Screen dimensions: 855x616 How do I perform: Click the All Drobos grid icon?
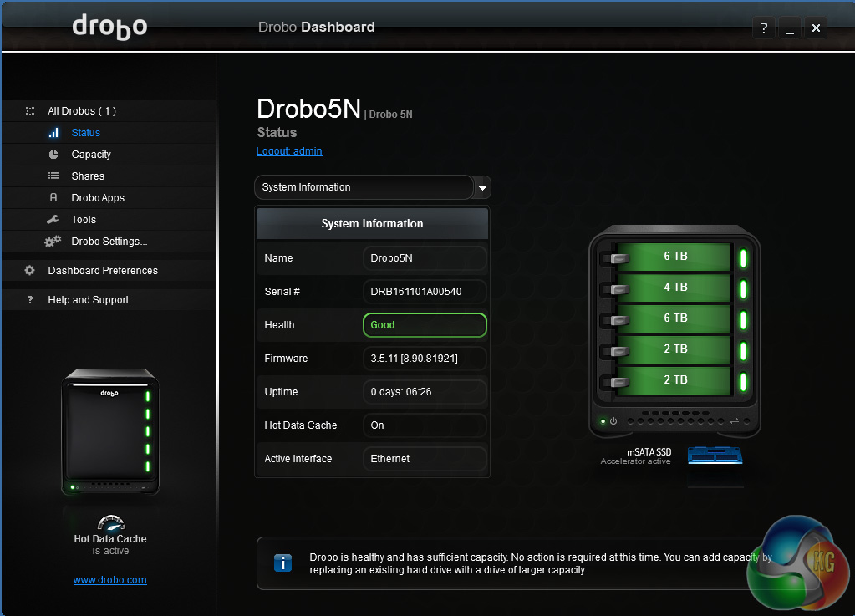[30, 111]
